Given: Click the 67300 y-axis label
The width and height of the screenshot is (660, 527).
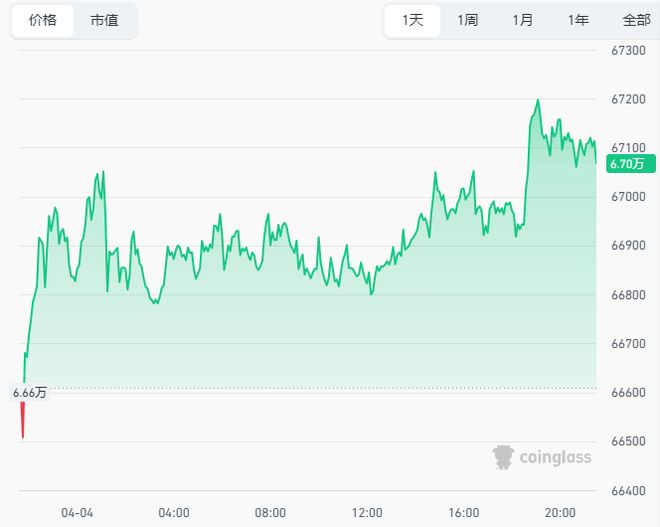Looking at the screenshot, I should point(627,50).
